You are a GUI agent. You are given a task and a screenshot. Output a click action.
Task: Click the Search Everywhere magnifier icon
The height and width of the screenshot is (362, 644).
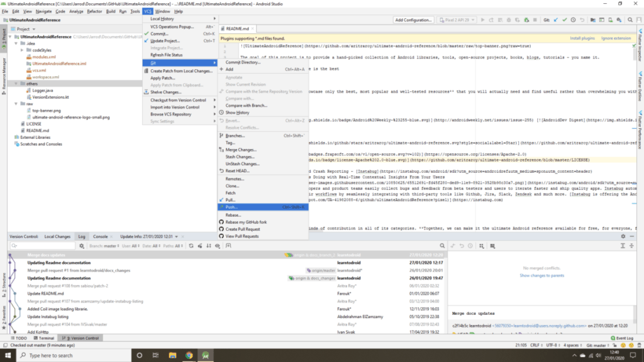pyautogui.click(x=630, y=20)
